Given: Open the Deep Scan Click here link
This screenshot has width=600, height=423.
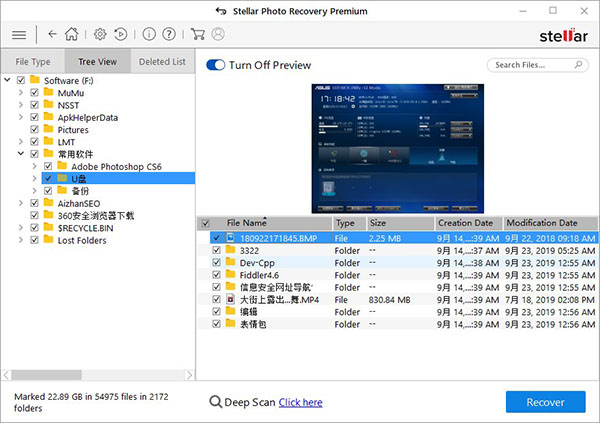Looking at the screenshot, I should [x=300, y=402].
